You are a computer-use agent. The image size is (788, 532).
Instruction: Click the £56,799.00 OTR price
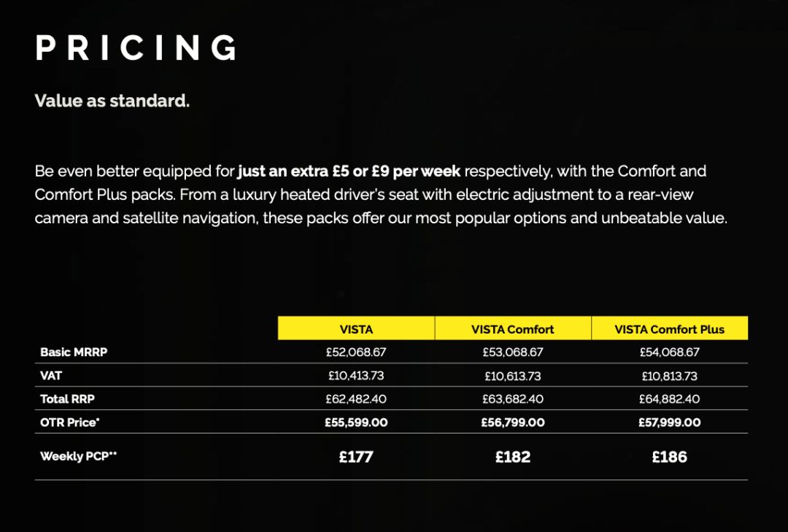513,423
